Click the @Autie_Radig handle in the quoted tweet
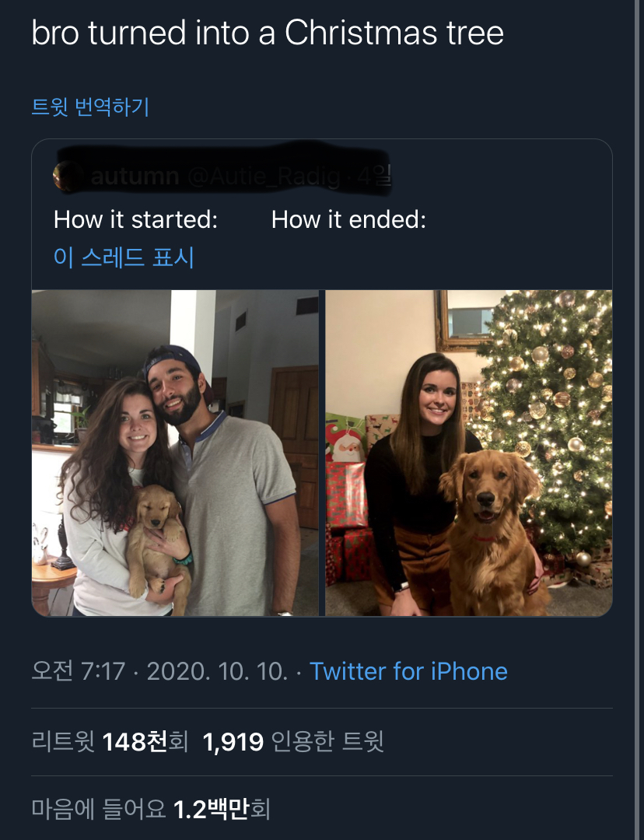 [x=264, y=177]
